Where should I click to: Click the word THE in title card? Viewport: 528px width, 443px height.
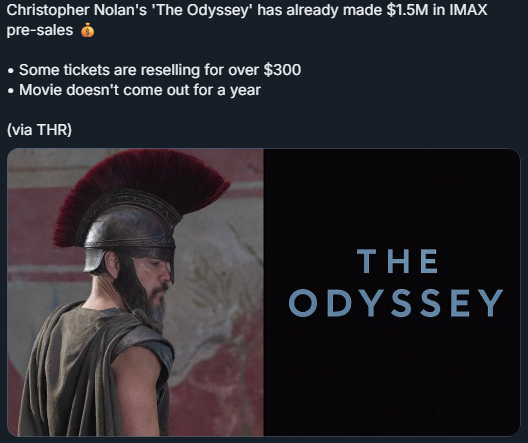(397, 261)
